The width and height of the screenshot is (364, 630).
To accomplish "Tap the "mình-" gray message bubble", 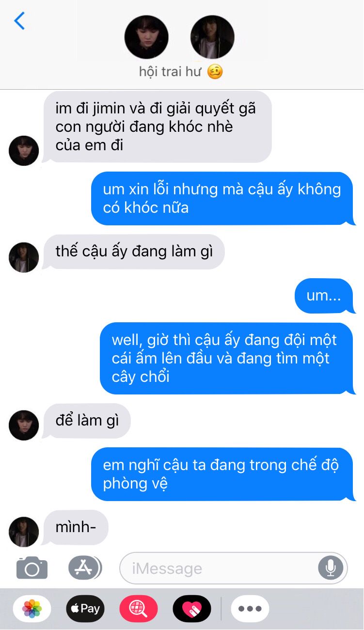I will [x=75, y=527].
